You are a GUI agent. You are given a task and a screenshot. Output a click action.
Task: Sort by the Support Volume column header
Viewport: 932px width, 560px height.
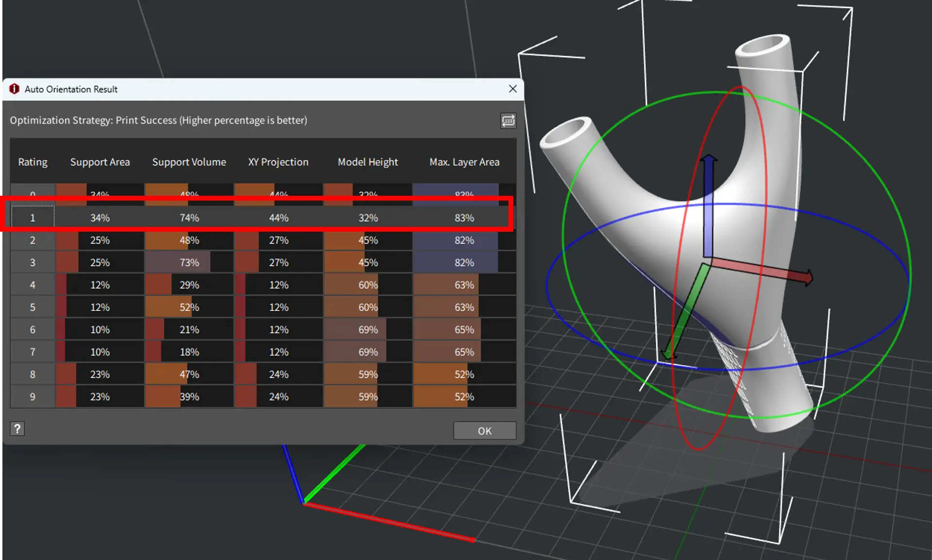point(189,162)
